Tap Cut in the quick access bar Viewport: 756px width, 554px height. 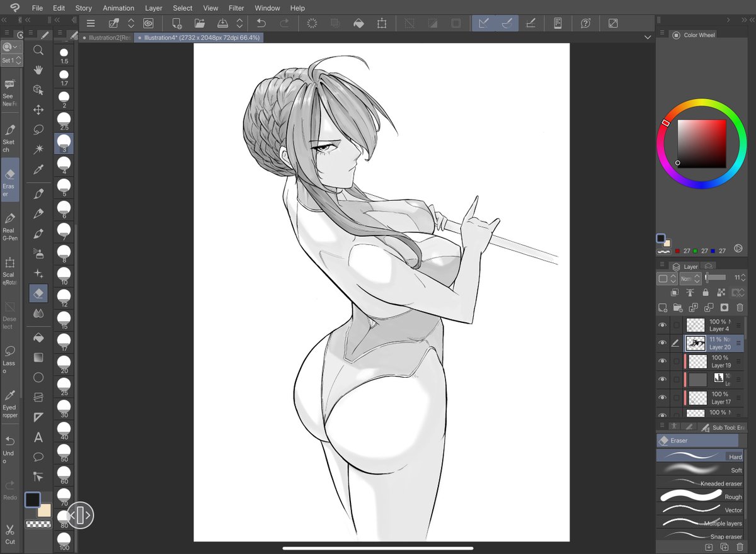(x=10, y=534)
